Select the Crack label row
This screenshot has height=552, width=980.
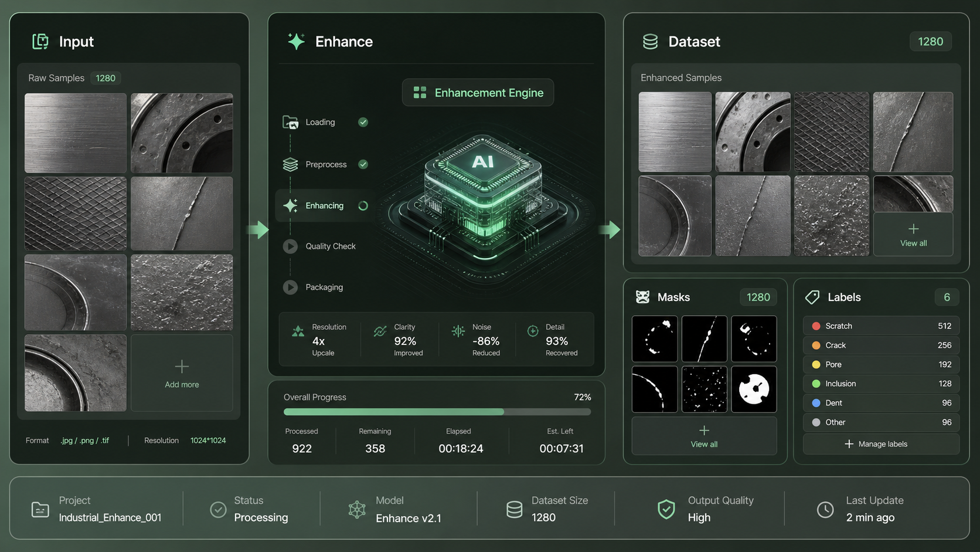[x=881, y=345]
